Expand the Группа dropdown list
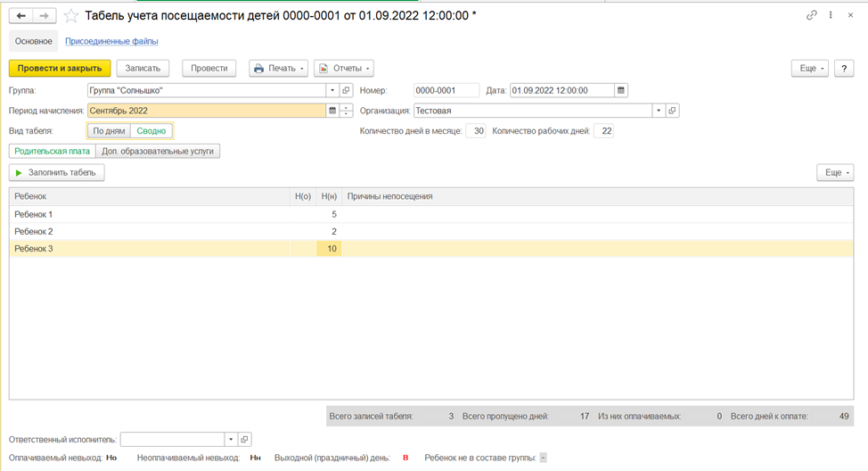The image size is (868, 471). click(332, 90)
